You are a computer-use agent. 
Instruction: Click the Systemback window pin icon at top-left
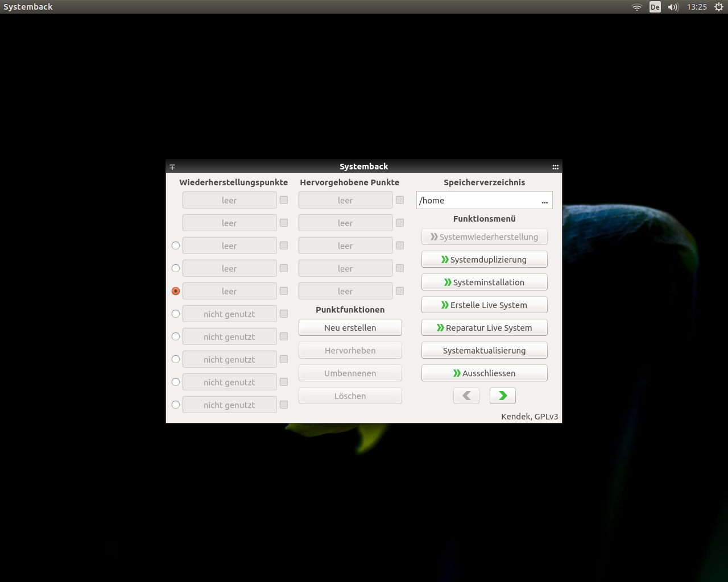(172, 167)
